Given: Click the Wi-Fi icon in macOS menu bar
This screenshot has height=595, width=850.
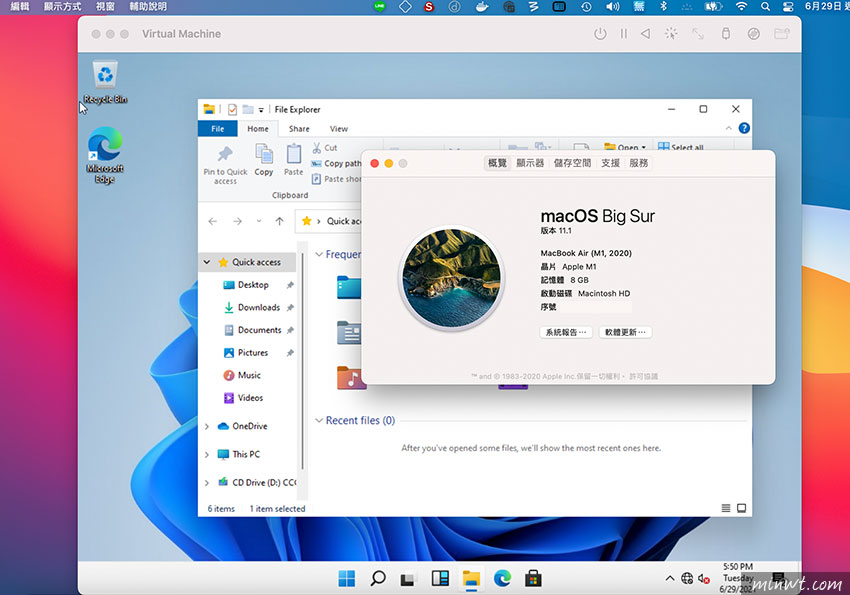Looking at the screenshot, I should click(x=741, y=7).
